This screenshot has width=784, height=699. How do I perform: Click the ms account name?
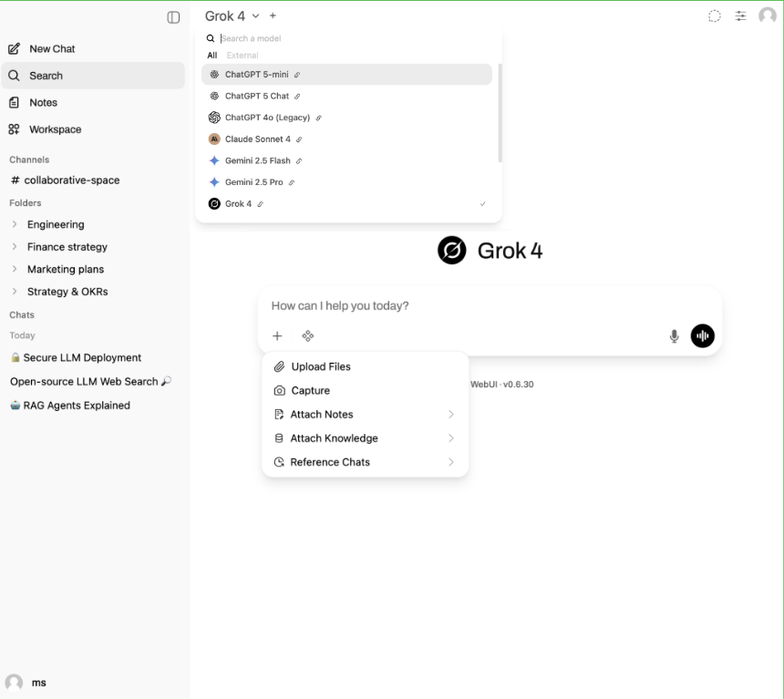(38, 682)
